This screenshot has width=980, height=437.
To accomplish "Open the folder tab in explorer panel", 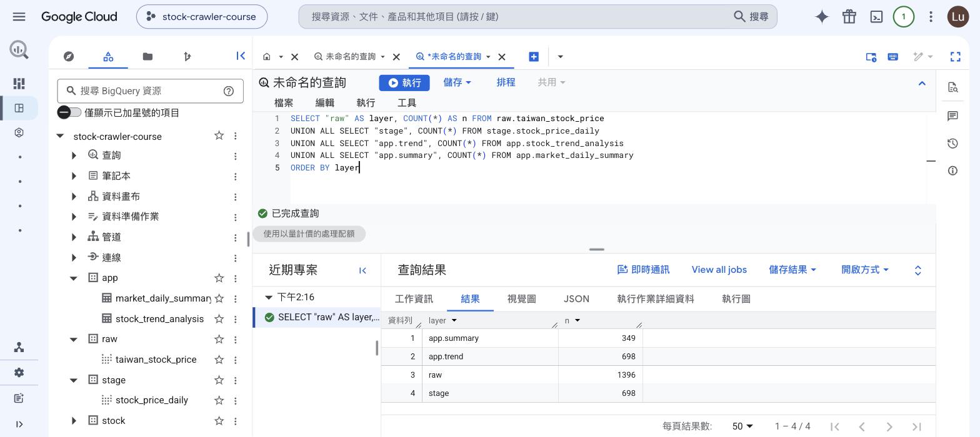I will [x=147, y=56].
